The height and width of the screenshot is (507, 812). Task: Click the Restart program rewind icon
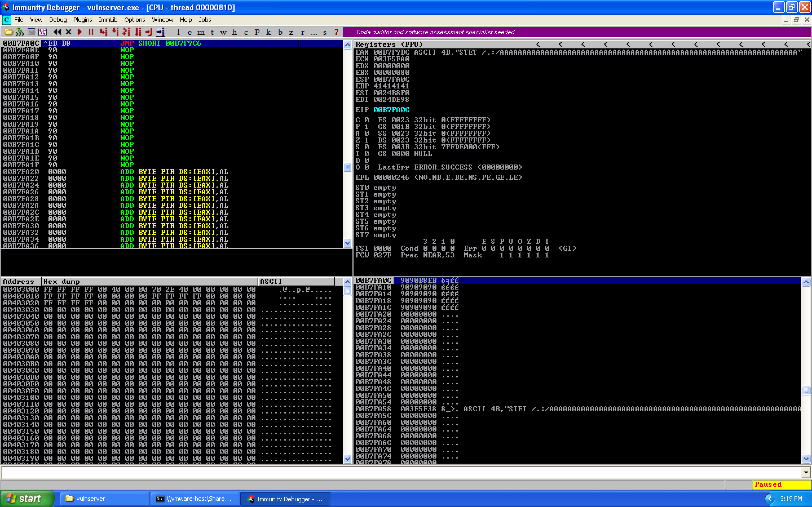tap(57, 32)
